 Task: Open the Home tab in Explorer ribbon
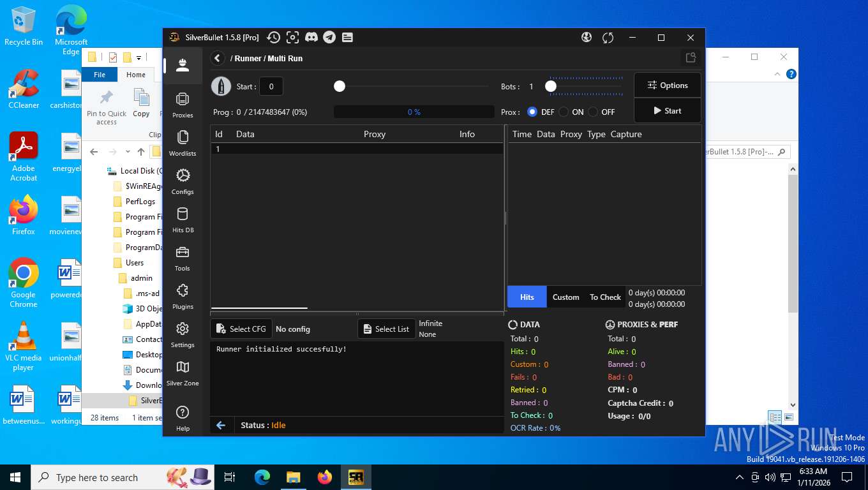coord(136,75)
